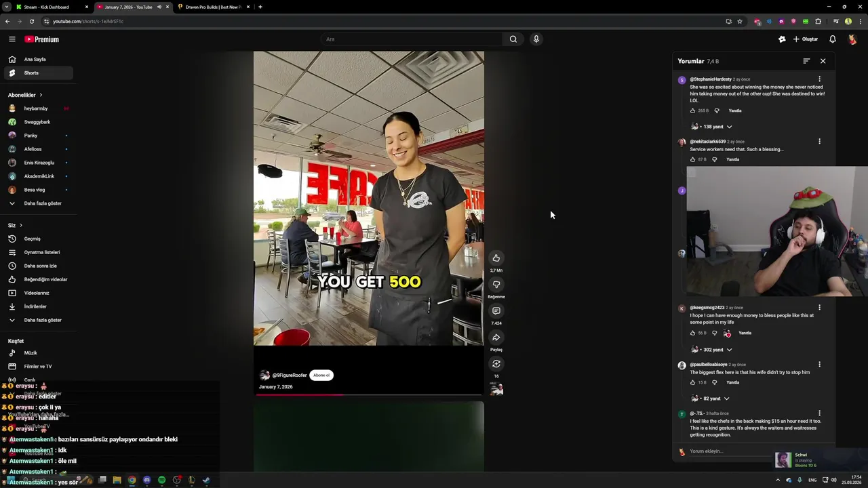Open Steam from the taskbar
This screenshot has height=488, width=868.
[x=206, y=480]
